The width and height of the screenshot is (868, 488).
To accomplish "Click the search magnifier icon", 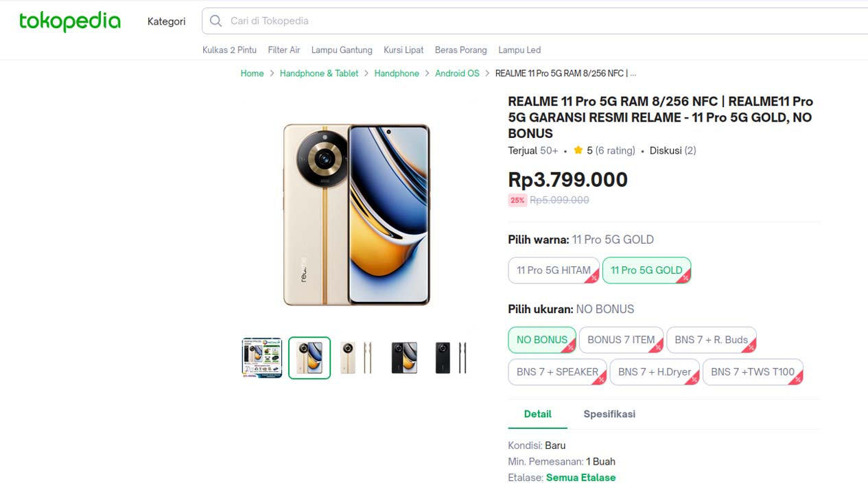I will coord(215,21).
